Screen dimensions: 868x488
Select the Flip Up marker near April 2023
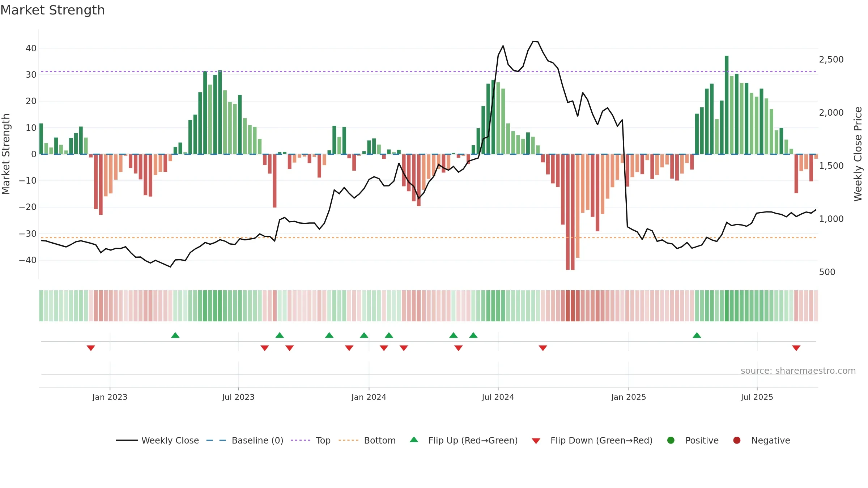175,335
